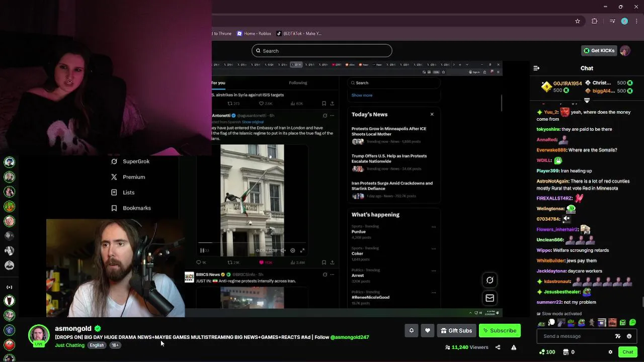
Task: Focus the Kick Search field
Action: pos(322,51)
